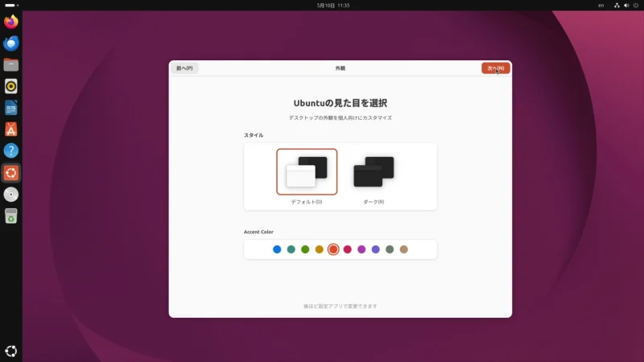Launch LibreOffice Writer from the dock
644x362 pixels.
[x=11, y=108]
